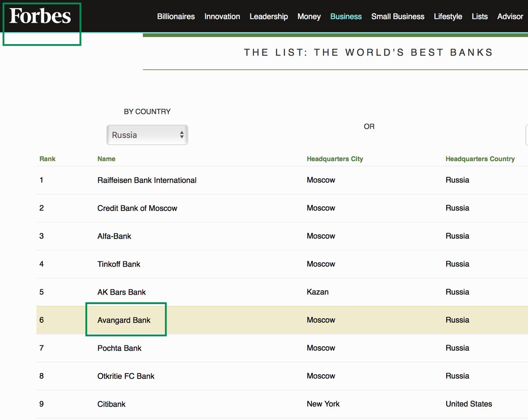Click Moscow city for Raiffeisen Bank International
Screen dimensions: 528x420
pos(321,180)
